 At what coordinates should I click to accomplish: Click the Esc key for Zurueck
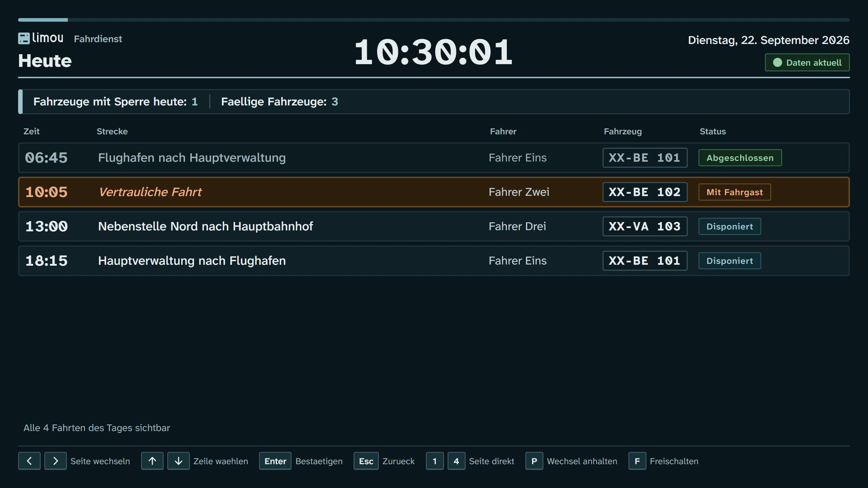(x=366, y=461)
